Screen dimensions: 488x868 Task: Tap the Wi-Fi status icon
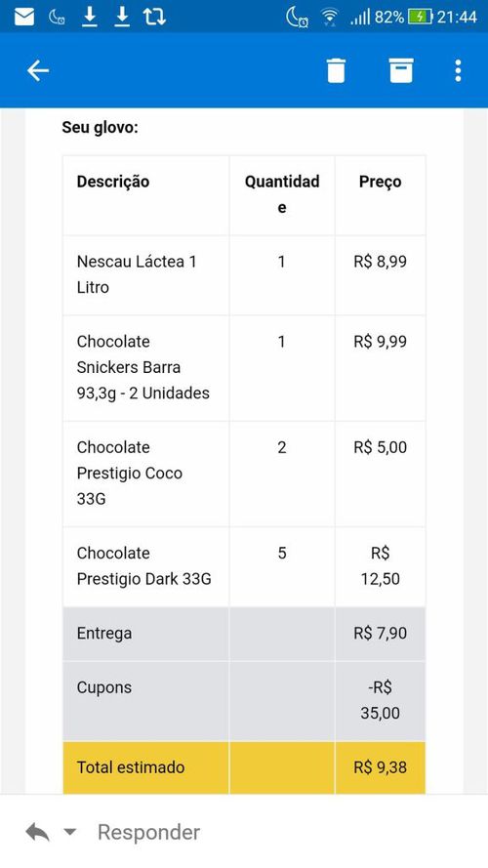tap(329, 18)
